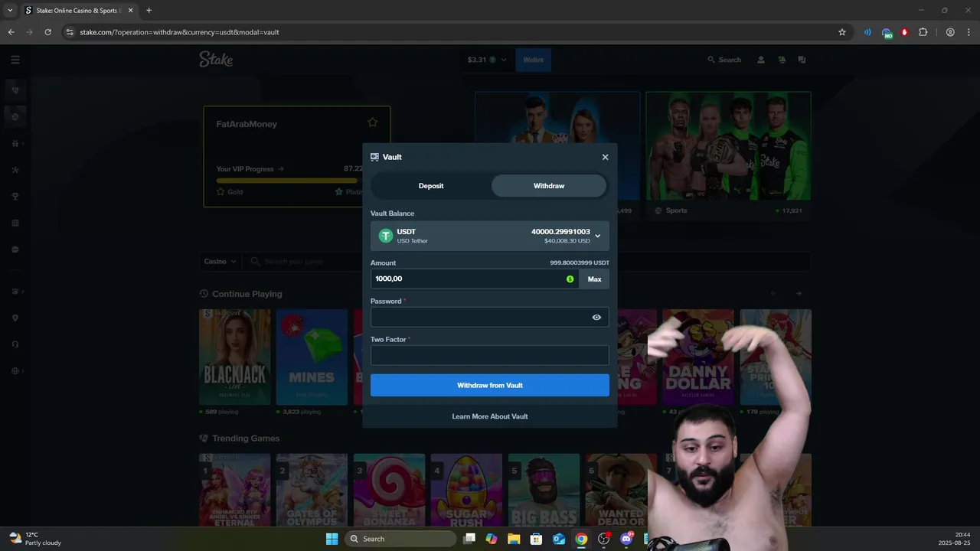
Task: Click the shield icon in left sidebar
Action: click(x=15, y=318)
